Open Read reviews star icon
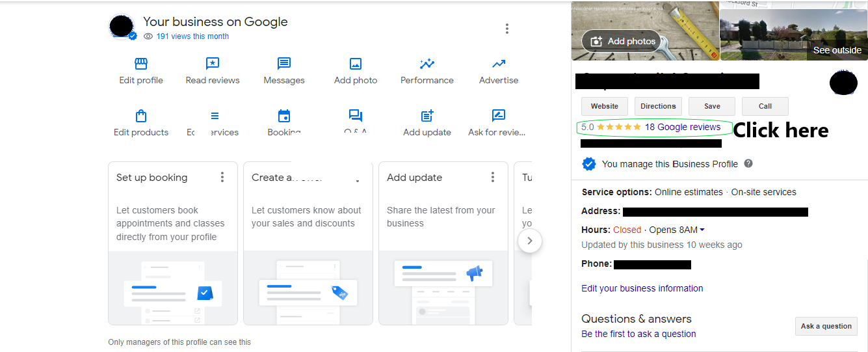The height and width of the screenshot is (352, 868). pos(213,64)
